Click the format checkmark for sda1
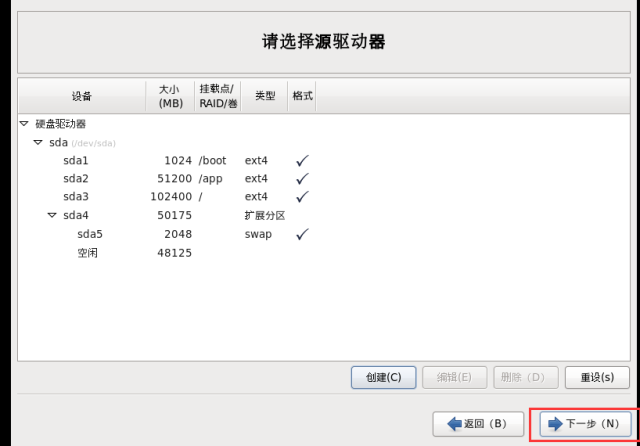 click(x=302, y=160)
